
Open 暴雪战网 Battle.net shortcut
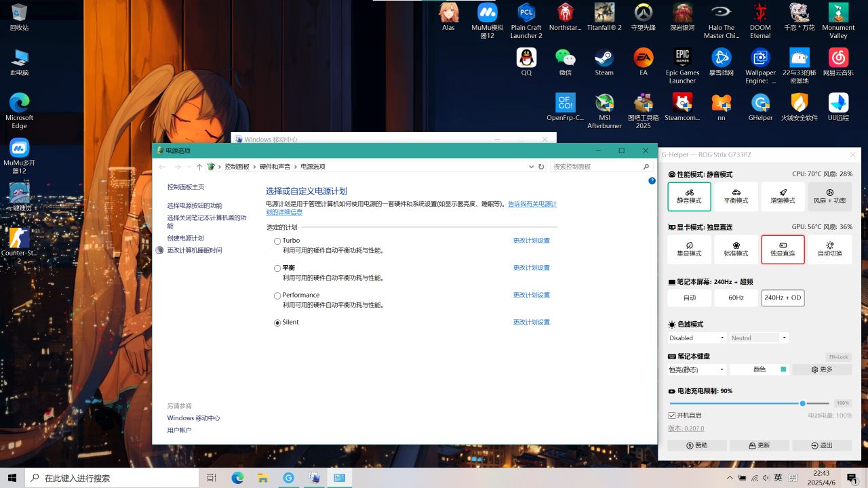722,62
